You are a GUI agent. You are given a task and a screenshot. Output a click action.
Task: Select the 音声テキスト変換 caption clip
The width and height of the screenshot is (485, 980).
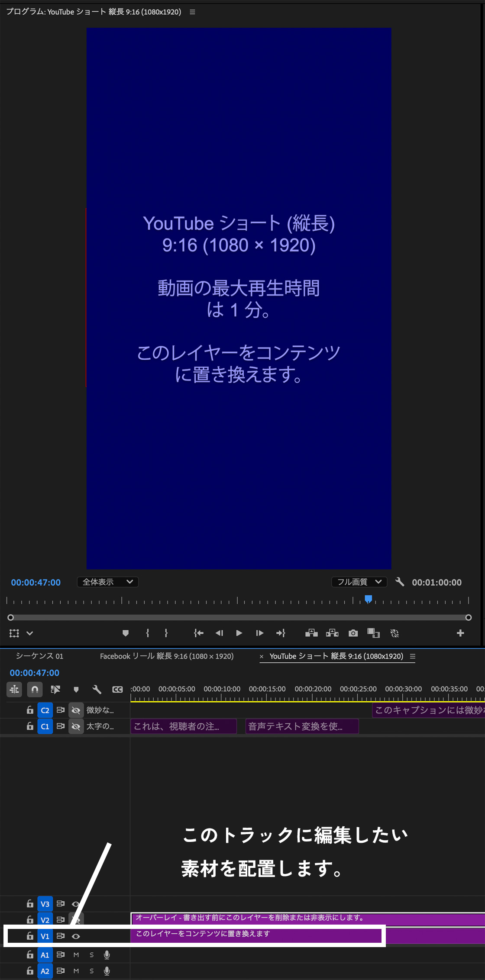(x=302, y=726)
